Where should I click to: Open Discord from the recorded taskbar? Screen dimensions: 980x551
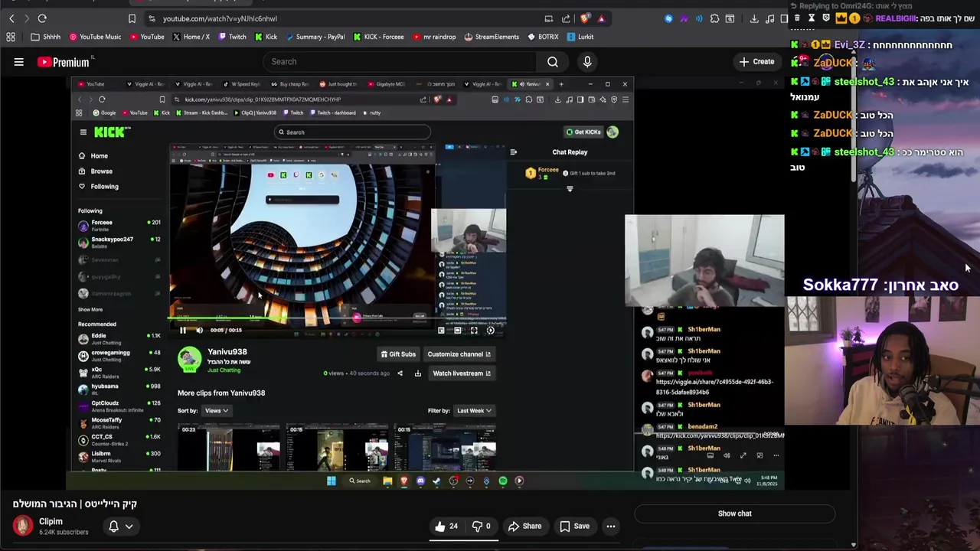420,481
